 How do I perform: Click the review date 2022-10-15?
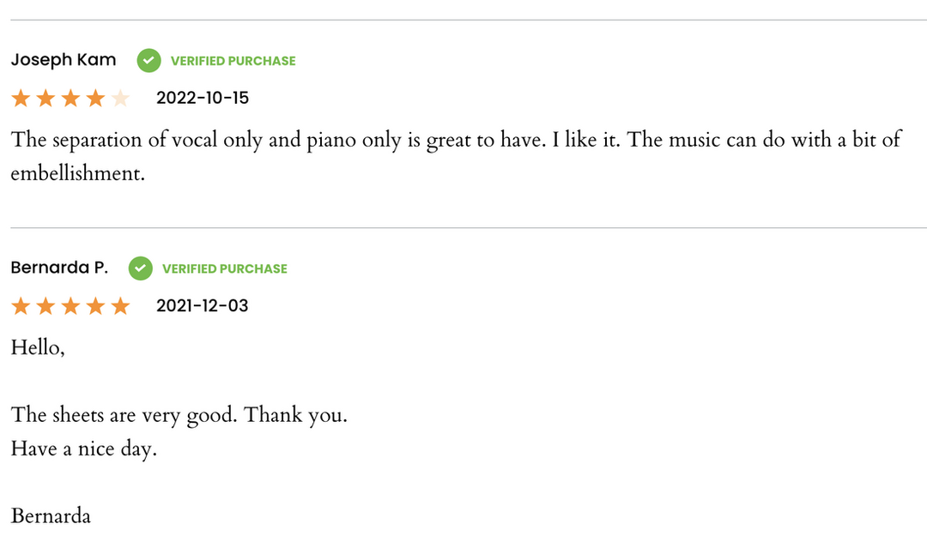pyautogui.click(x=203, y=98)
